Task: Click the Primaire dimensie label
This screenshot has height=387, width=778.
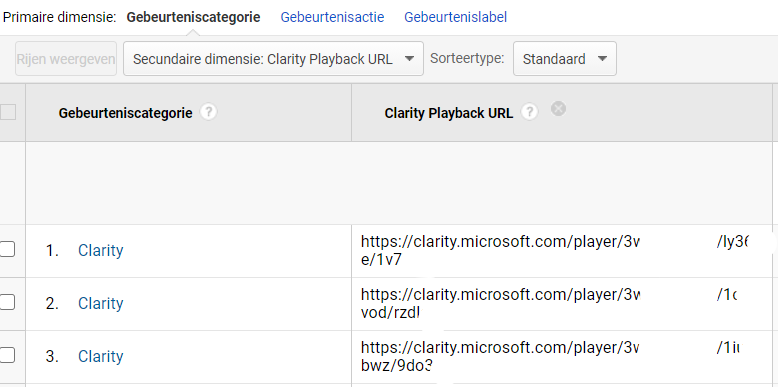Action: pyautogui.click(x=60, y=17)
